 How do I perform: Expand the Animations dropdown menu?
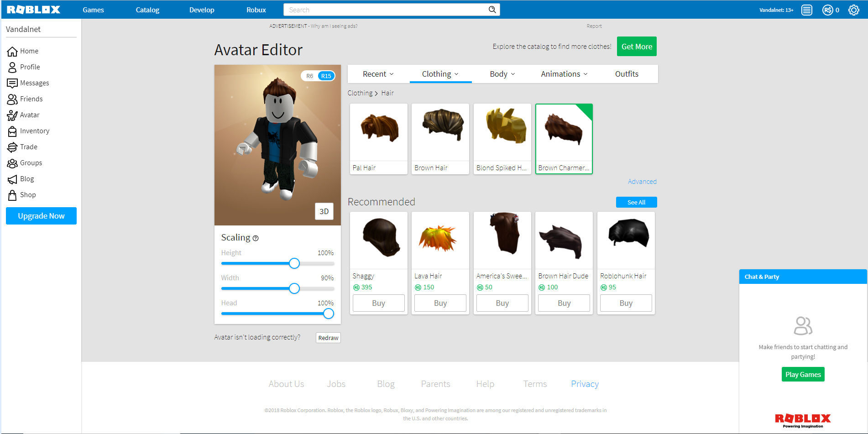tap(564, 74)
